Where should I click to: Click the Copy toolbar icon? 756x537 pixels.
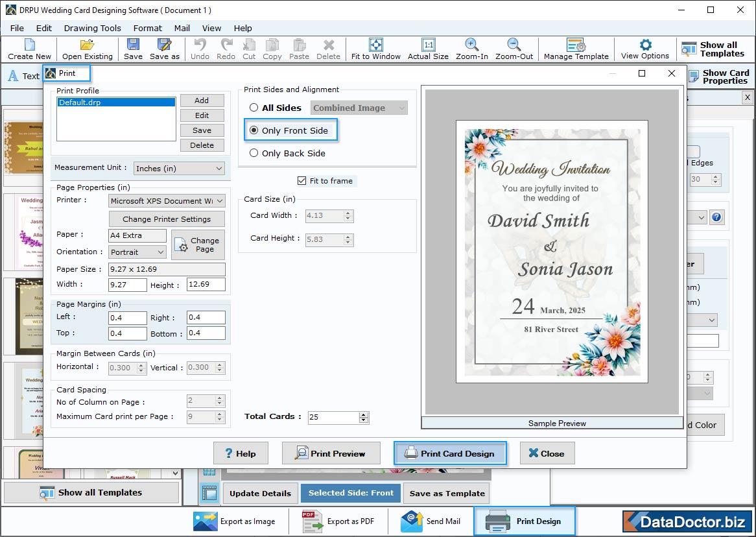pyautogui.click(x=272, y=45)
